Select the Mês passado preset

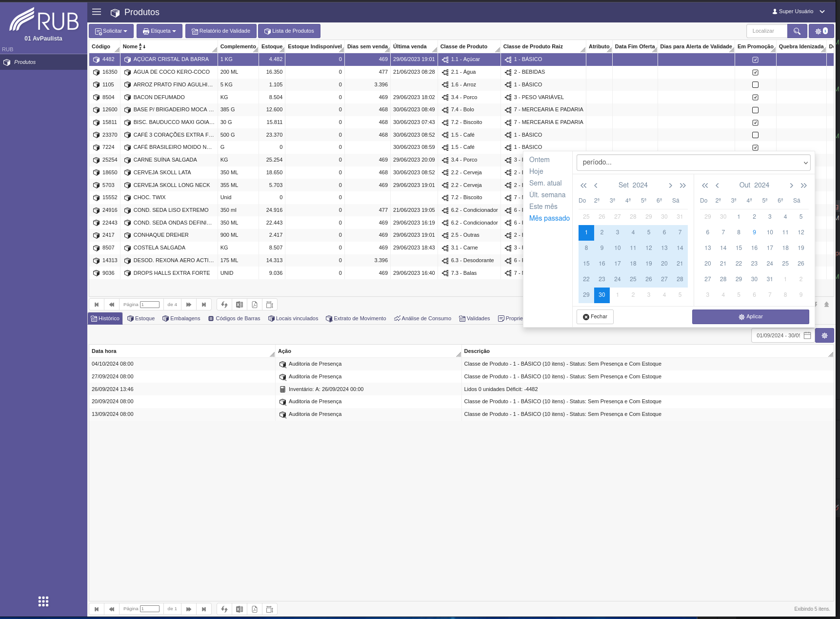(549, 218)
